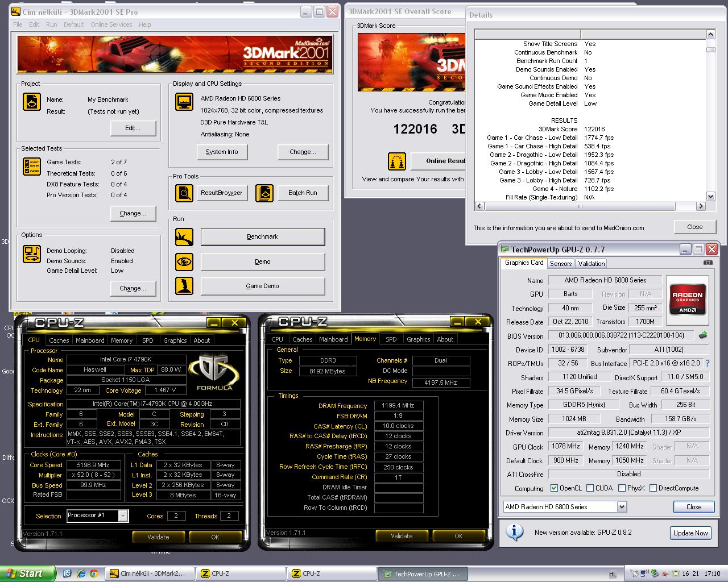The height and width of the screenshot is (582, 728).
Task: Click the System Info button
Action: [222, 152]
